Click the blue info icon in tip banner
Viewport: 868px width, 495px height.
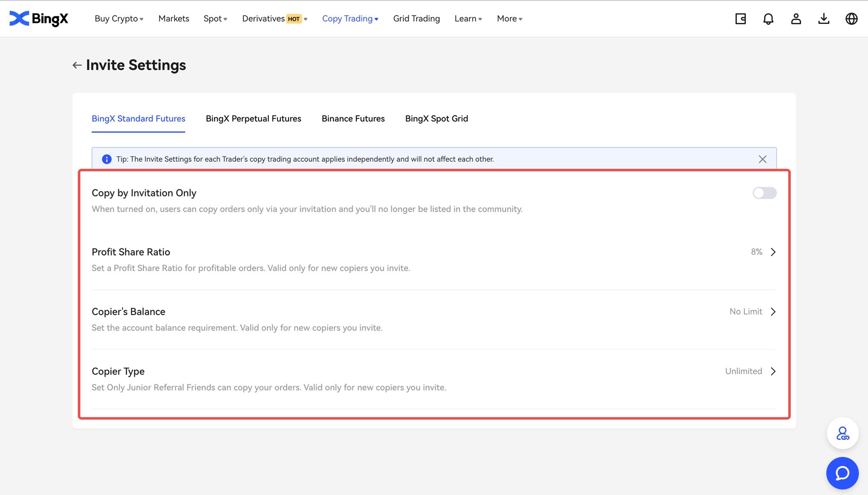[x=106, y=159]
